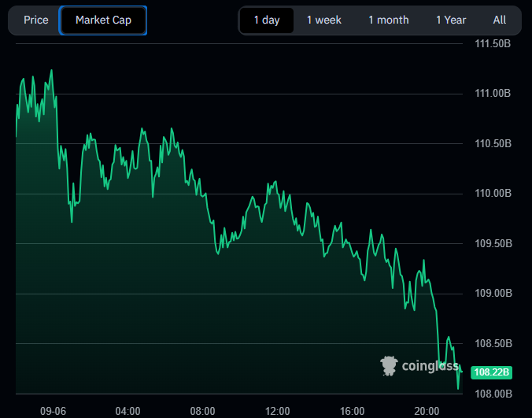Click the 09-06 date marker on the x-axis

pyautogui.click(x=54, y=410)
